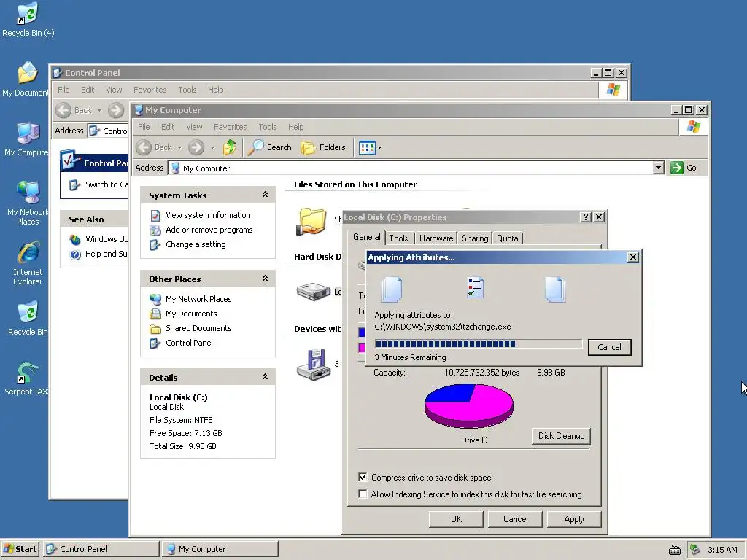
Task: Click the Disk Cleanup button
Action: tap(561, 436)
